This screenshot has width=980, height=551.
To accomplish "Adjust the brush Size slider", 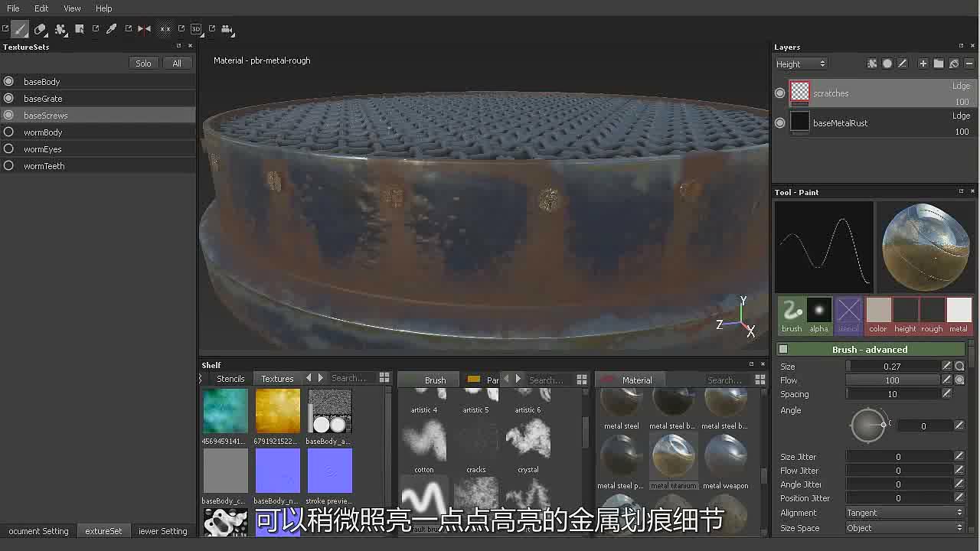I will (x=893, y=367).
